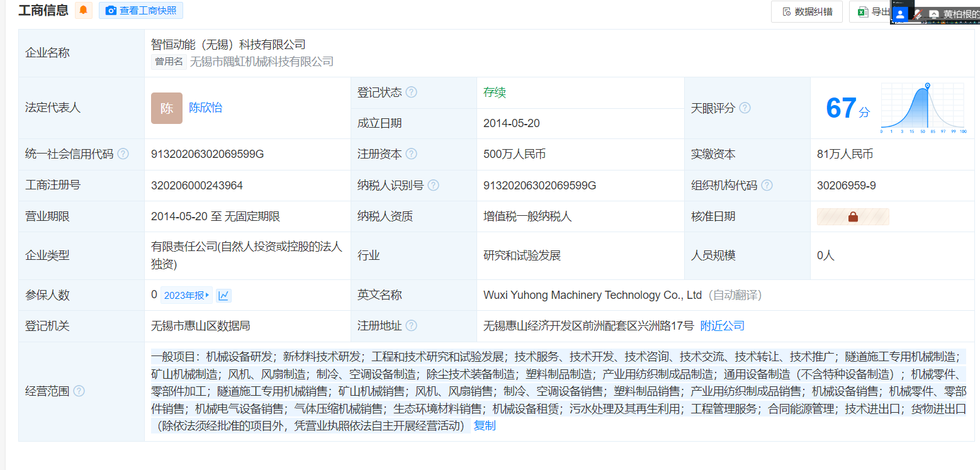The width and height of the screenshot is (980, 470).
Task: Open 附近公司 nearby companies link
Action: 723,326
